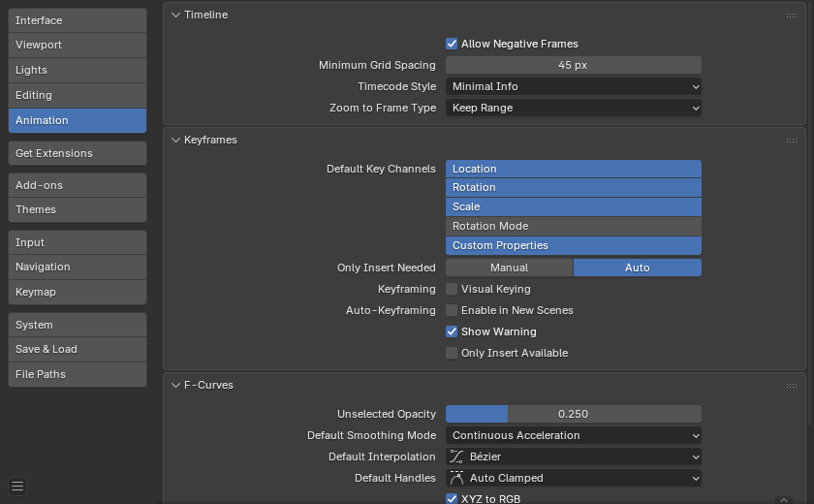Toggle Custom Properties key channel
The image size is (814, 504).
point(573,245)
